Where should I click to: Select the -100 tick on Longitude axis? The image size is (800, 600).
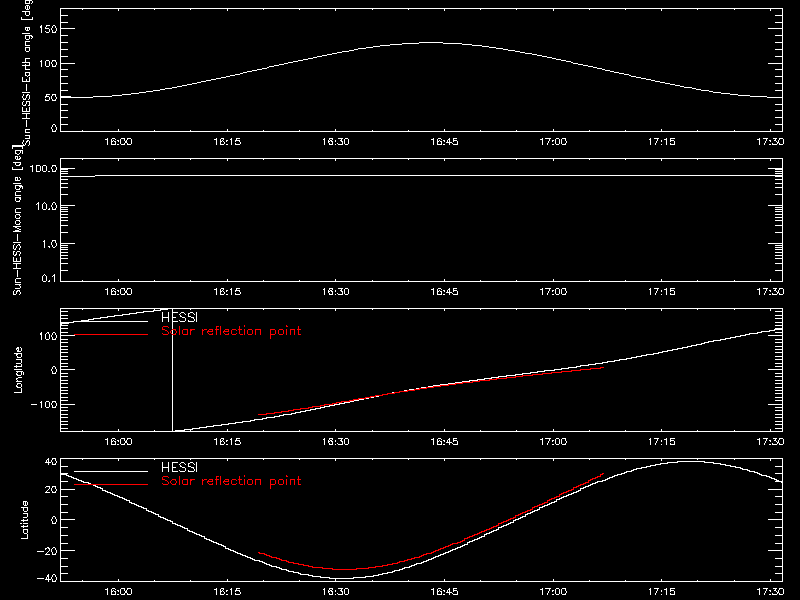(x=43, y=404)
